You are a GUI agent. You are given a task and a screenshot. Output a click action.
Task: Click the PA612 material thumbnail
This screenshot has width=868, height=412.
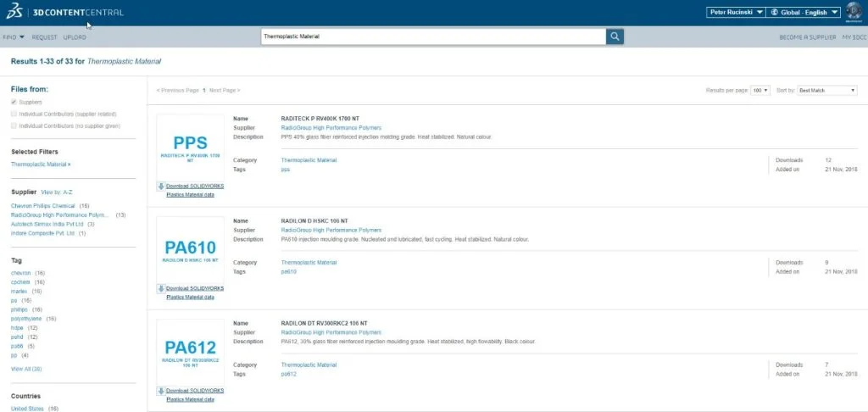pyautogui.click(x=190, y=353)
